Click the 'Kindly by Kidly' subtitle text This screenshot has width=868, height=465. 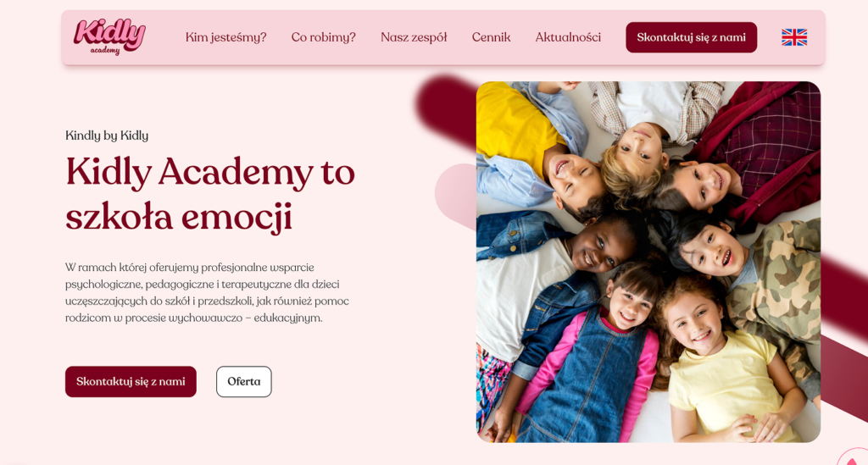pos(107,136)
